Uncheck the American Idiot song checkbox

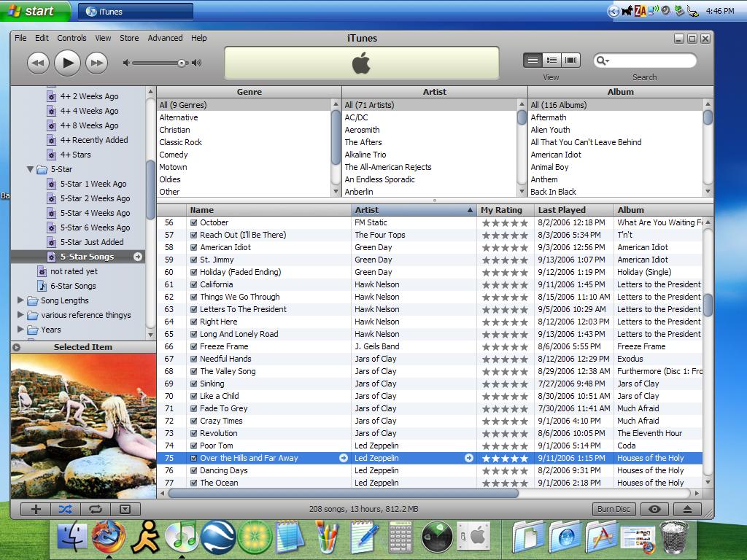click(x=194, y=247)
